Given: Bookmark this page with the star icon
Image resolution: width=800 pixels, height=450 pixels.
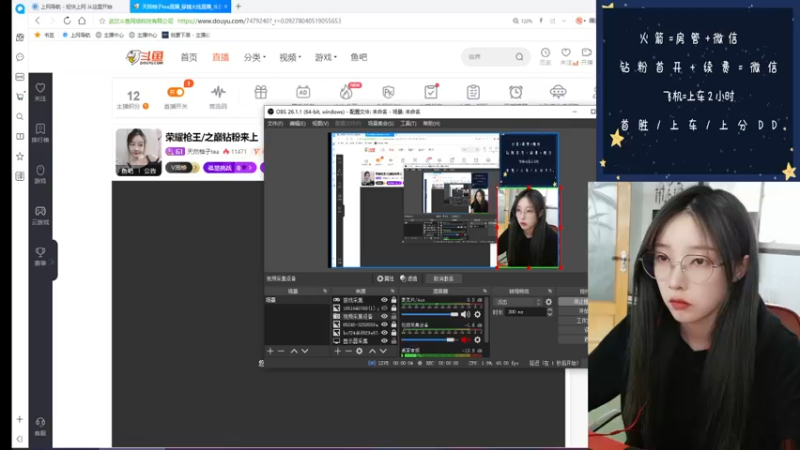Looking at the screenshot, I should click(102, 21).
